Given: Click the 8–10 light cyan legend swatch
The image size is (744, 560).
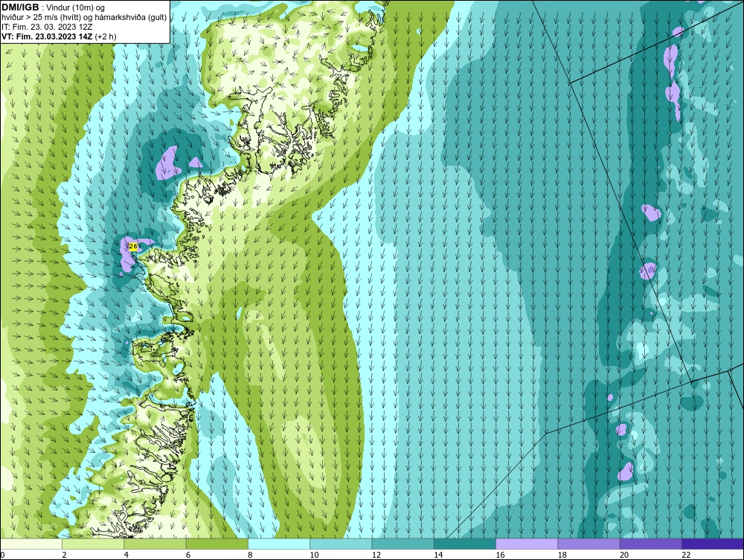Looking at the screenshot, I should click(279, 544).
